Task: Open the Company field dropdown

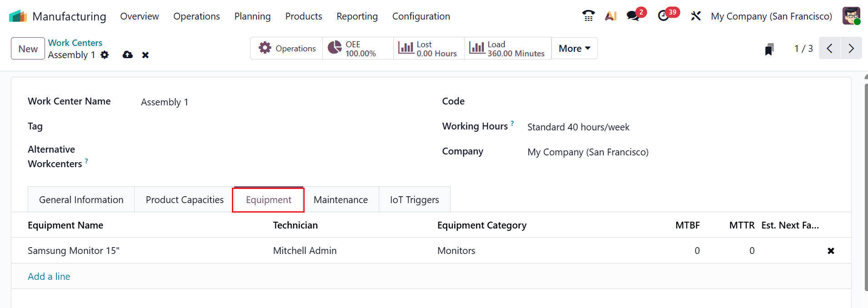Action: [x=681, y=152]
